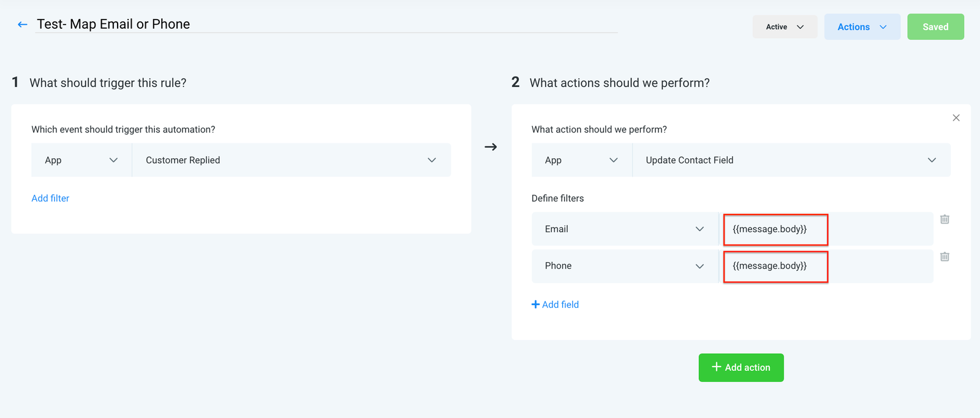Open the Phone field selector dropdown

point(624,266)
